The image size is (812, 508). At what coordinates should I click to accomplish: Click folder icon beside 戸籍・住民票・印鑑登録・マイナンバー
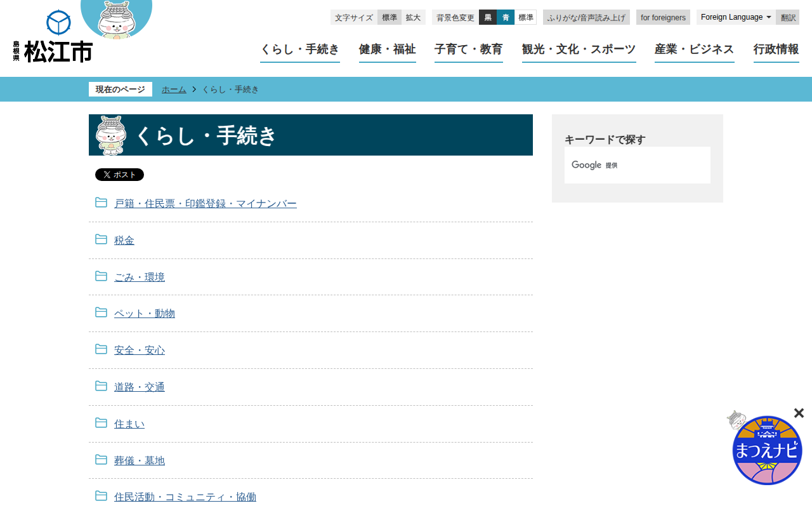101,203
